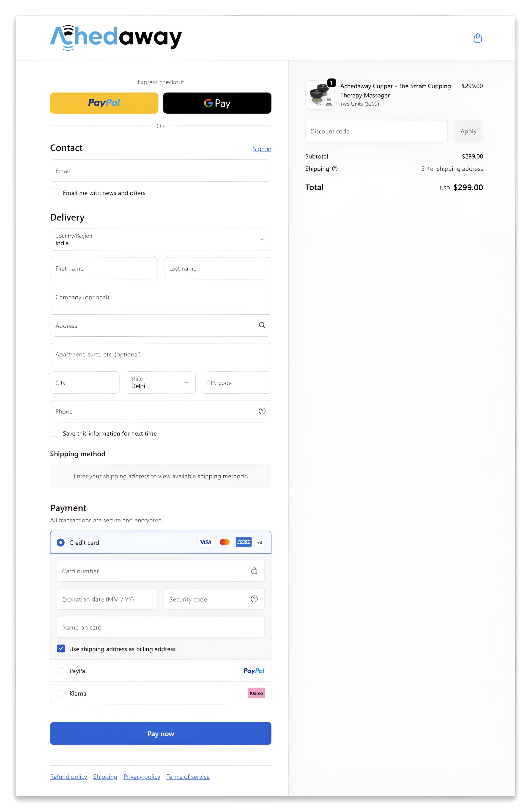This screenshot has height=812, width=531.
Task: Check the Email me with news and offers box
Action: [54, 192]
